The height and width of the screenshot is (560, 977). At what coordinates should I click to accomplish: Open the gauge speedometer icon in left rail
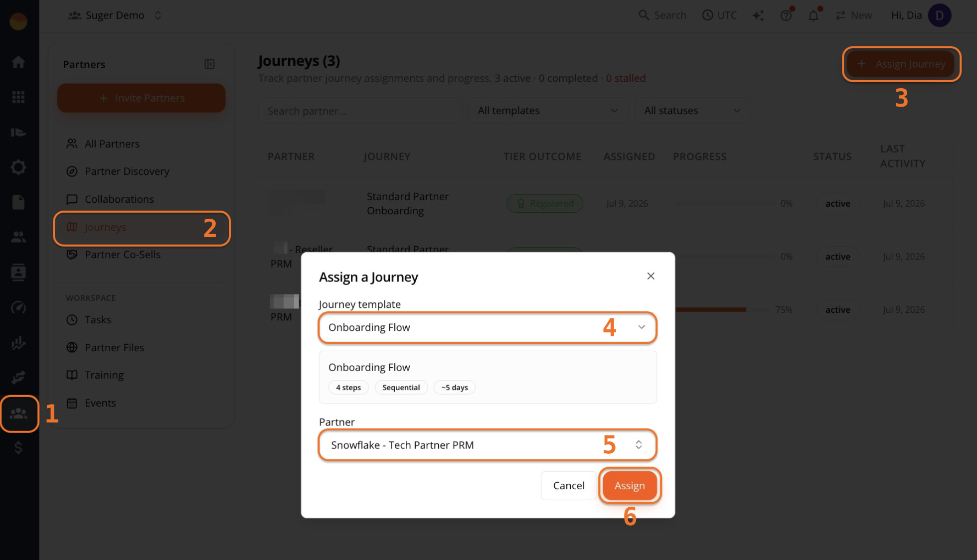pos(18,307)
